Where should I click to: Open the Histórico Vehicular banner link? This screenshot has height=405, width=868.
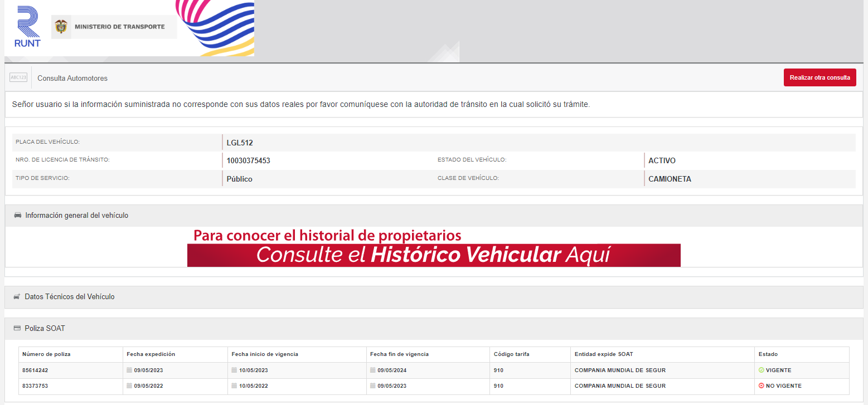[433, 255]
